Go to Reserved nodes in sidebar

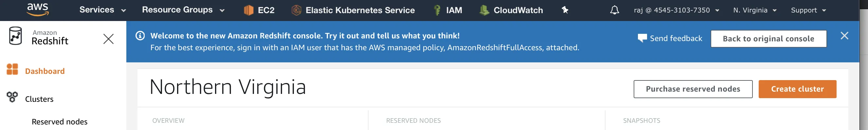pos(60,121)
